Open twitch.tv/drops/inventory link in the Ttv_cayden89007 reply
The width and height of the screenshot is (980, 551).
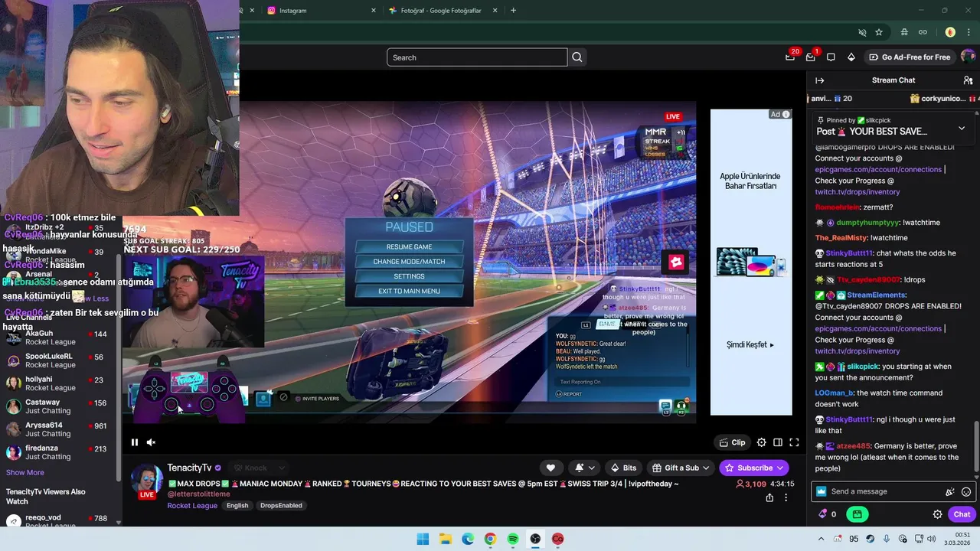(x=857, y=351)
